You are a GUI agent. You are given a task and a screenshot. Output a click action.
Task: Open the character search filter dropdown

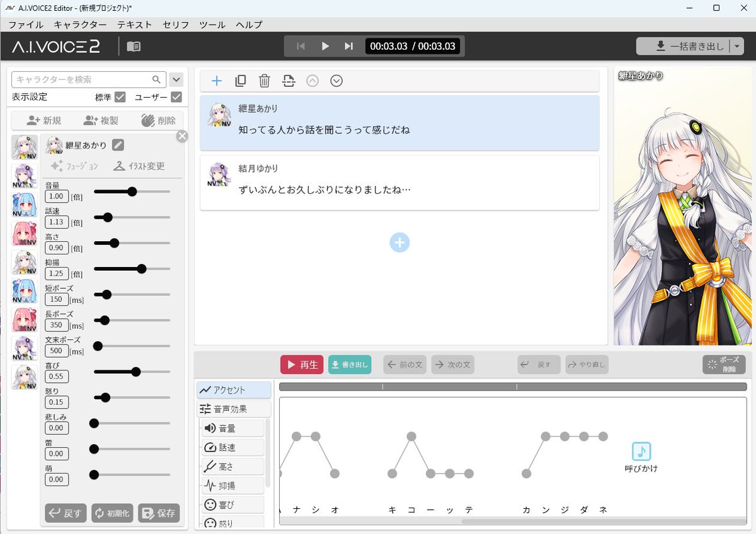(x=176, y=79)
